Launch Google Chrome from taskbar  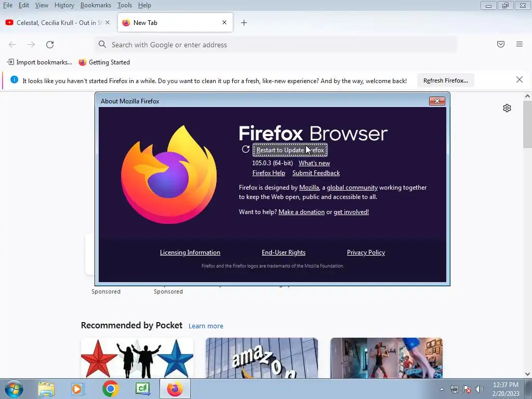[x=110, y=389]
